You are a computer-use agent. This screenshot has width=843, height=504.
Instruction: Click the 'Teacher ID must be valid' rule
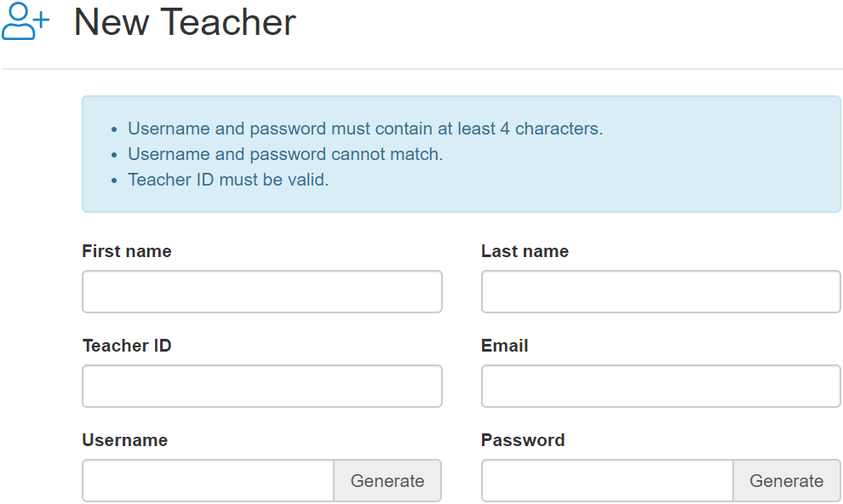click(x=228, y=180)
